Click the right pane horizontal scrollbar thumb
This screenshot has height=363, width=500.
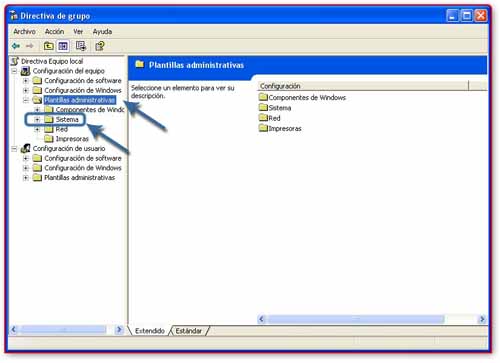coord(356,319)
